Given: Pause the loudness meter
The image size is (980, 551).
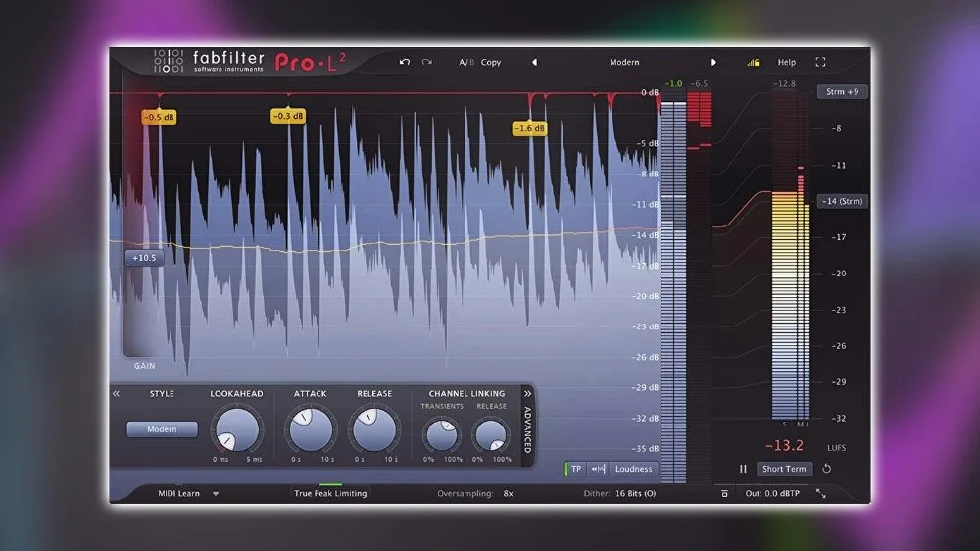Looking at the screenshot, I should (x=743, y=469).
